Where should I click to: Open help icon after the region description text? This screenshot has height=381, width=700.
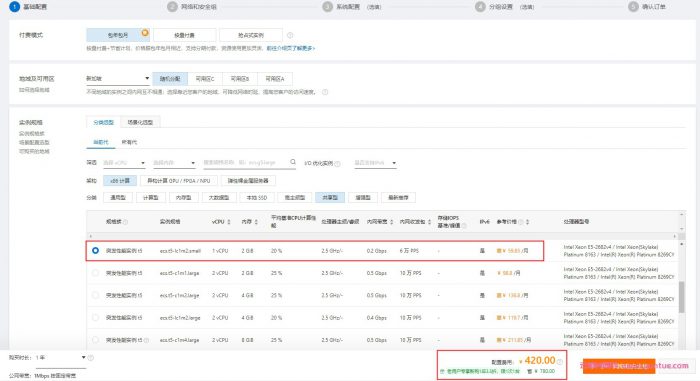point(325,92)
